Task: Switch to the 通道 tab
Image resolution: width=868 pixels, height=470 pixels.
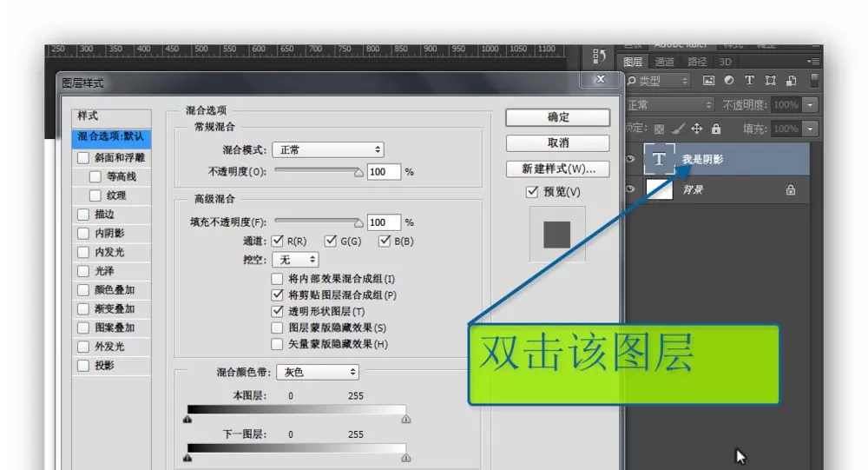Action: (x=664, y=62)
